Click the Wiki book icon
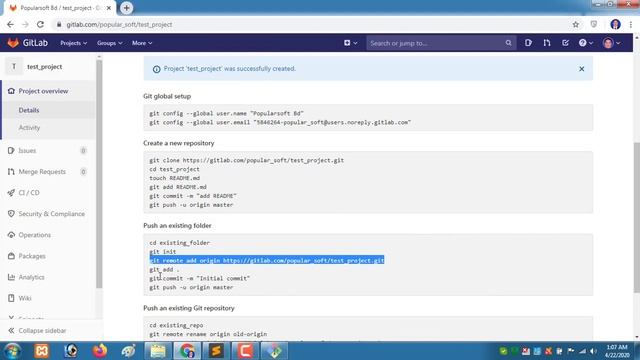Image resolution: width=640 pixels, height=360 pixels. [11, 298]
